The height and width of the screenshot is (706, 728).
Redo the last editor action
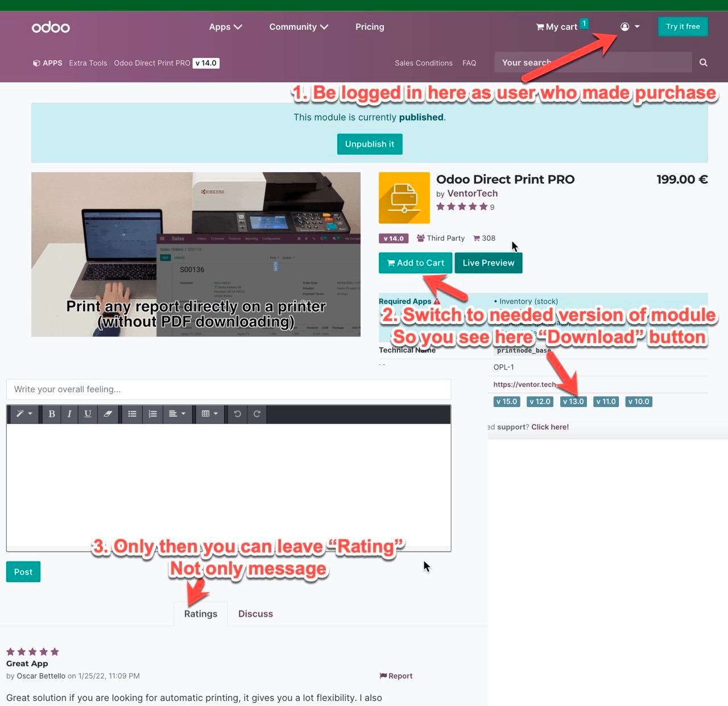[x=257, y=414]
